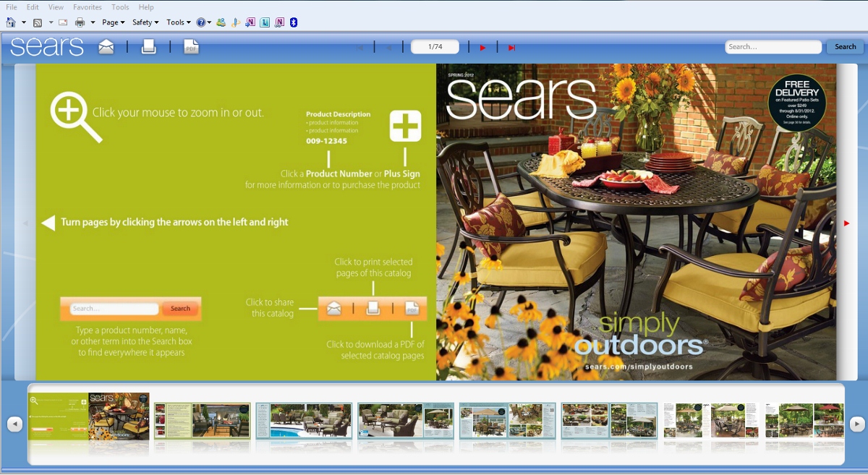Click the Bluetooth toolbar icon
This screenshot has height=475, width=868.
point(294,22)
